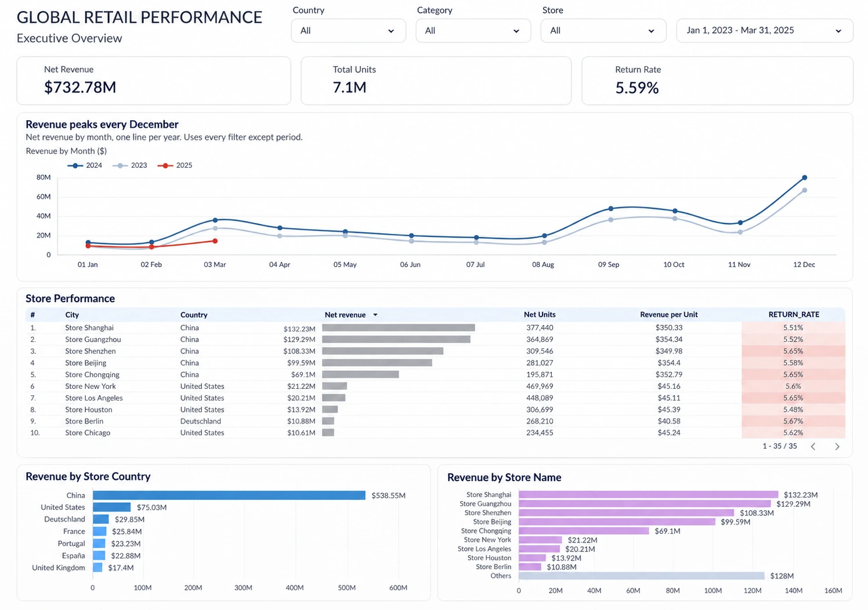Viewport: 868px width, 610px height.
Task: Sort table by Revenue per Unit header
Action: tap(668, 315)
